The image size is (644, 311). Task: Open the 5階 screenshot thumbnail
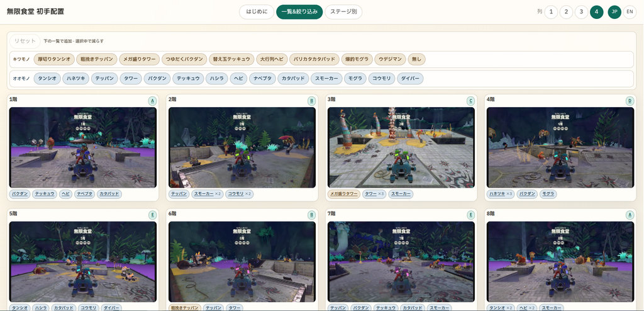tap(83, 262)
